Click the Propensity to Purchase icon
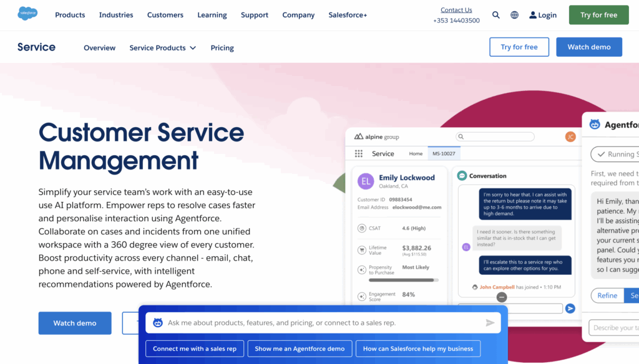 click(x=361, y=269)
